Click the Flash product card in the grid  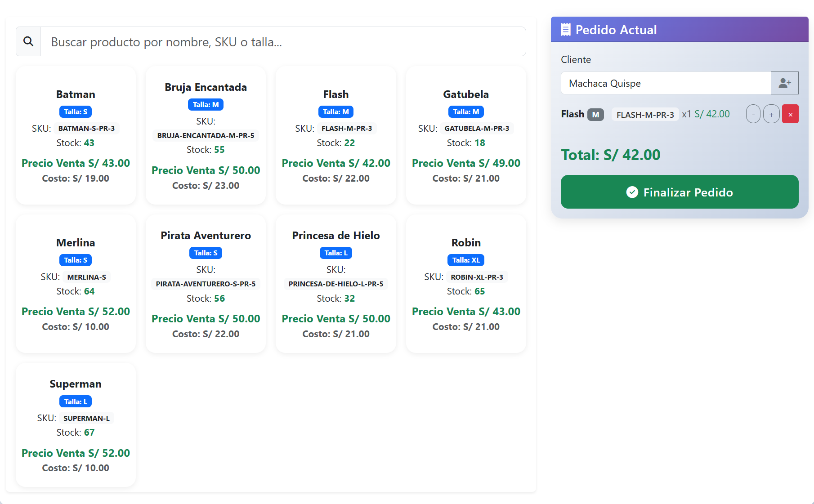(336, 135)
